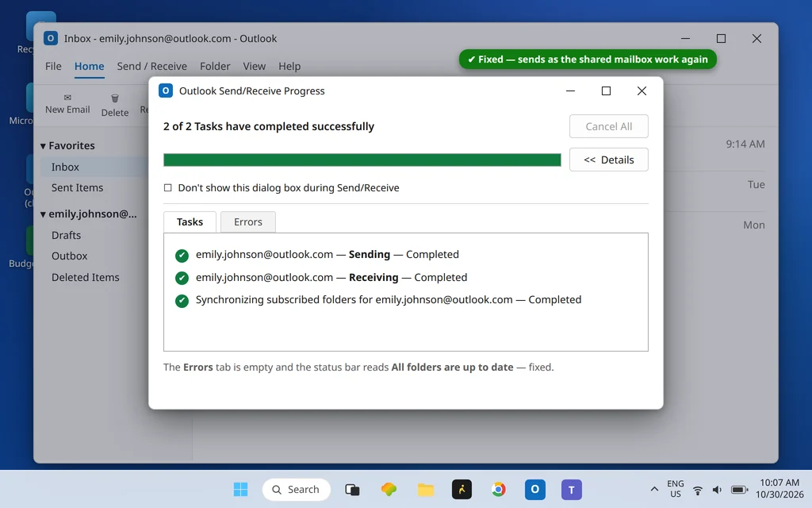Click the ENG US language indicator
Viewport: 812px width, 508px height.
pos(676,489)
